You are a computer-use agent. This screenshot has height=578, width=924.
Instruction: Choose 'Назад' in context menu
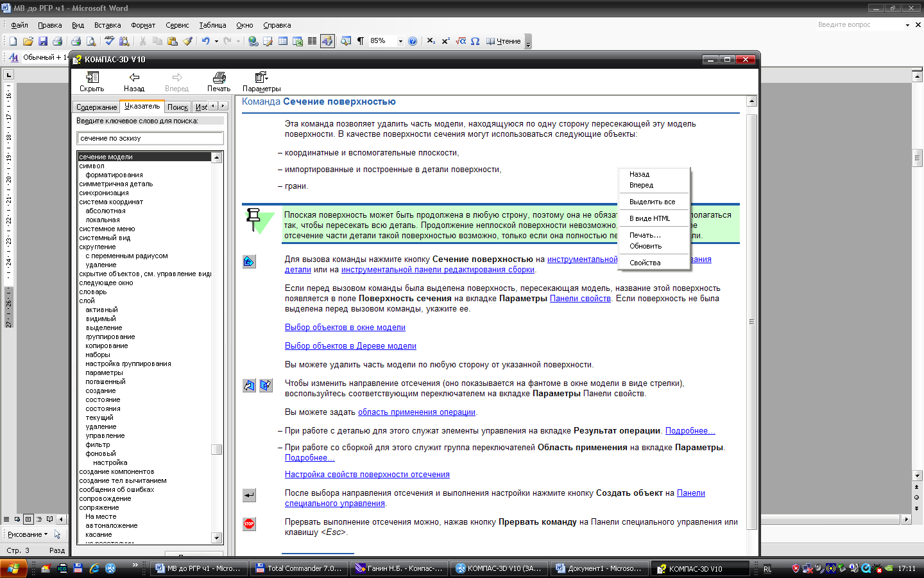coord(654,174)
